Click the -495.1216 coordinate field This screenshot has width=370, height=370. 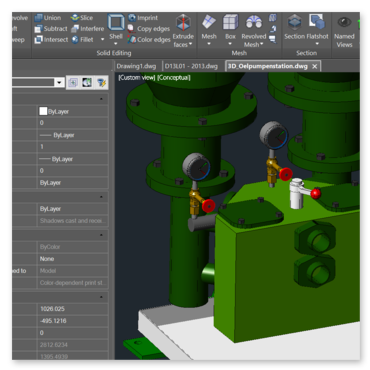pos(73,321)
